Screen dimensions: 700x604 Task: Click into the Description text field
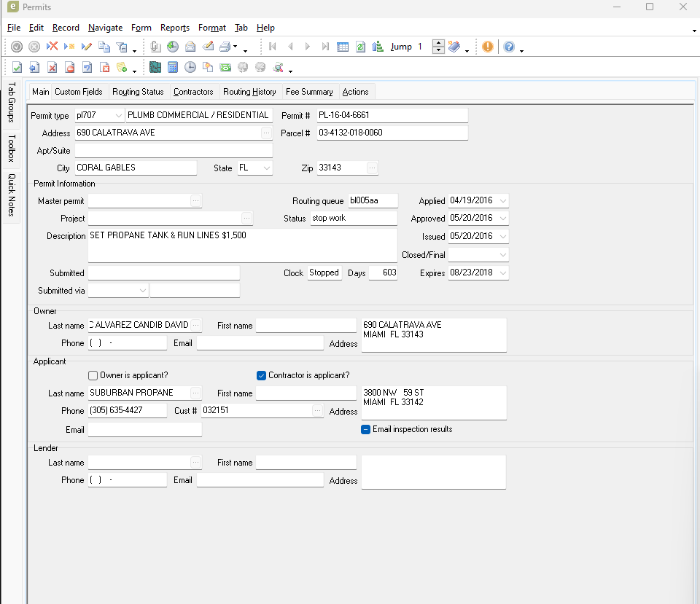click(242, 246)
